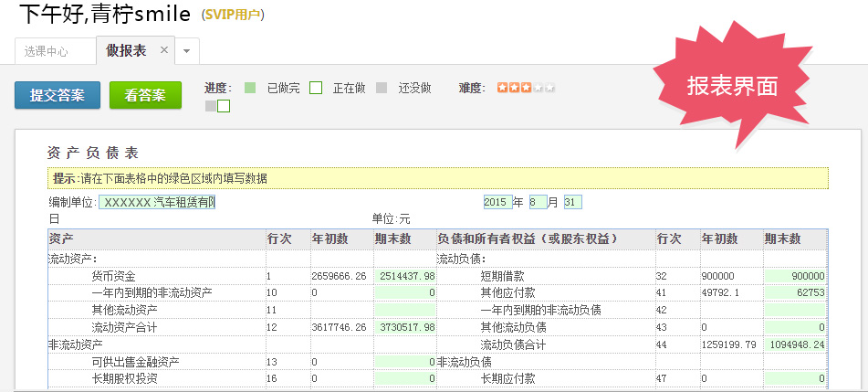Screen dimensions: 868x392
Task: Click the day field showing 31
Action: (x=572, y=202)
